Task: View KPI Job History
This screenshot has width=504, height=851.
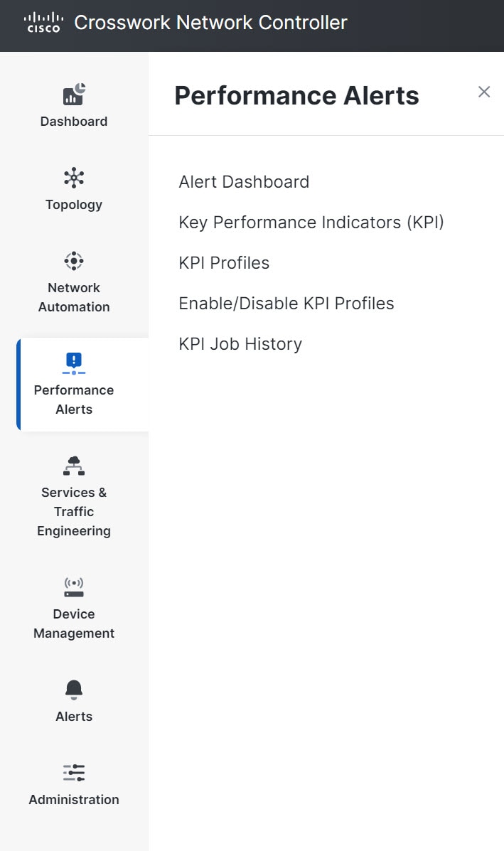Action: tap(239, 343)
